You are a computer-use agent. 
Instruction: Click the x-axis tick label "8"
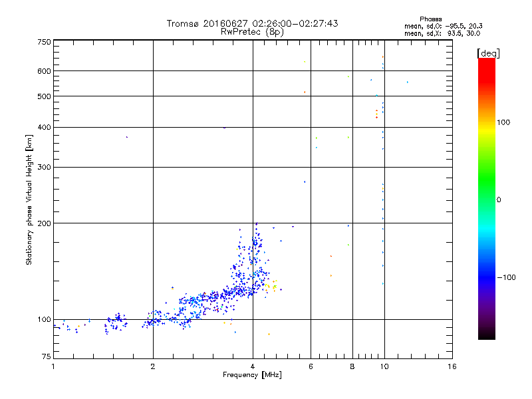click(352, 366)
